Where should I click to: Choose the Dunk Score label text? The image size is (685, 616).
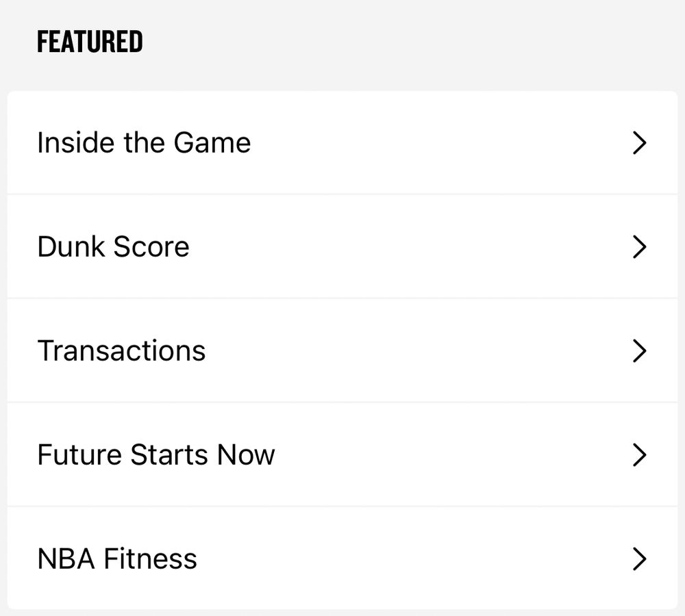[x=113, y=247]
